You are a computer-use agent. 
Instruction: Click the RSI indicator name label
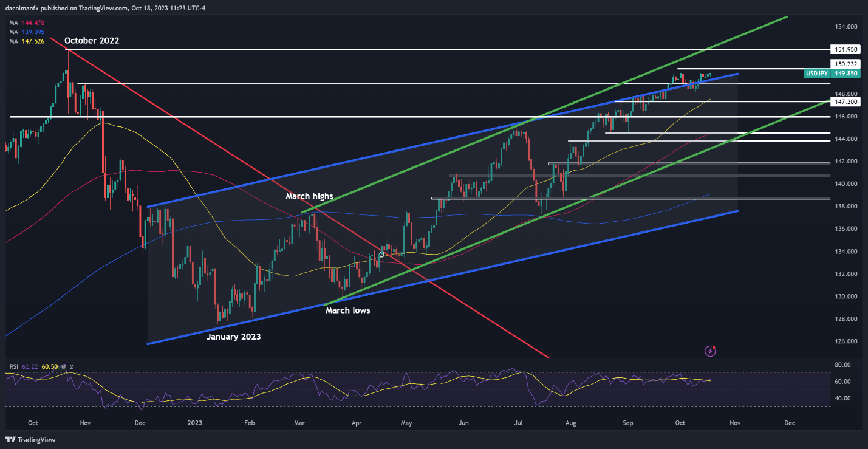[13, 367]
